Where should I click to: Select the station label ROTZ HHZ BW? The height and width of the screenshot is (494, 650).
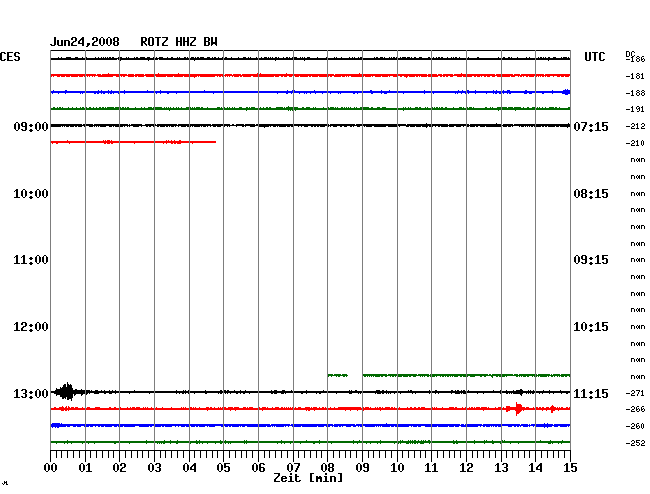pos(179,42)
